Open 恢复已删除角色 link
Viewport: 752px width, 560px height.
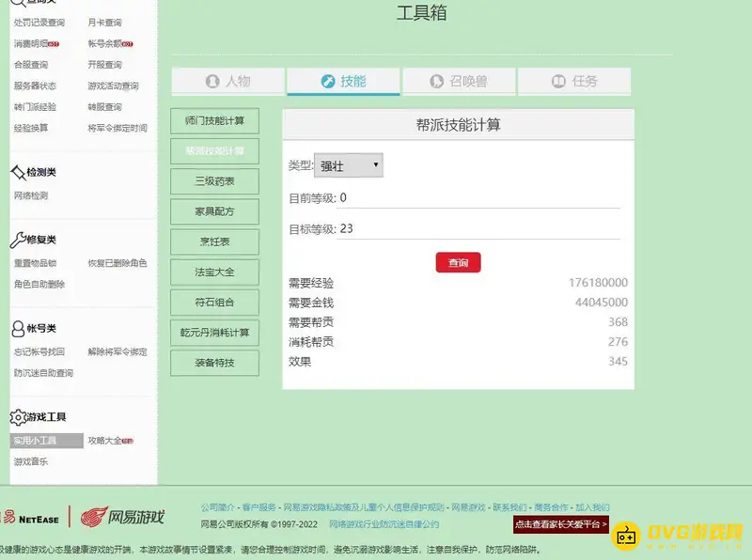pos(117,263)
